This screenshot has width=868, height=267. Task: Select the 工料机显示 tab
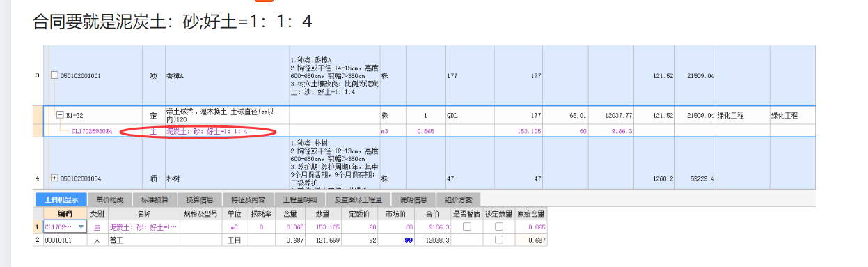61,200
